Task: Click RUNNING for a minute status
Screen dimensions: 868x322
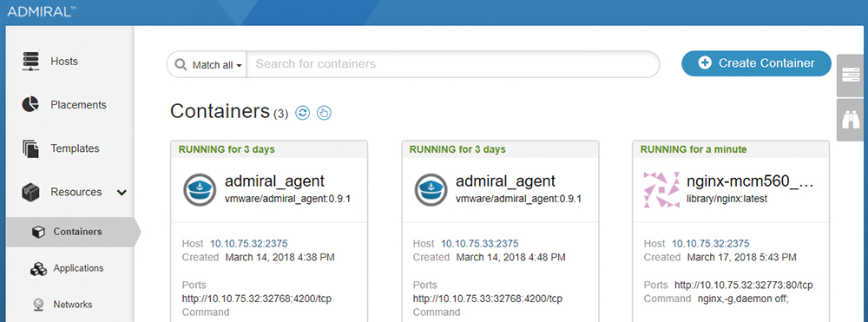Action: (x=693, y=149)
